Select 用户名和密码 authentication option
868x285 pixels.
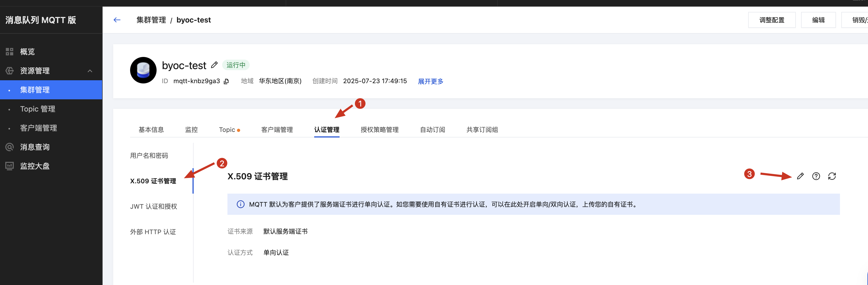tap(149, 155)
